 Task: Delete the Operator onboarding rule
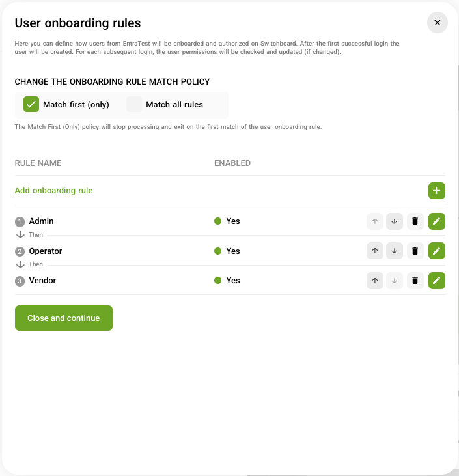tap(415, 251)
